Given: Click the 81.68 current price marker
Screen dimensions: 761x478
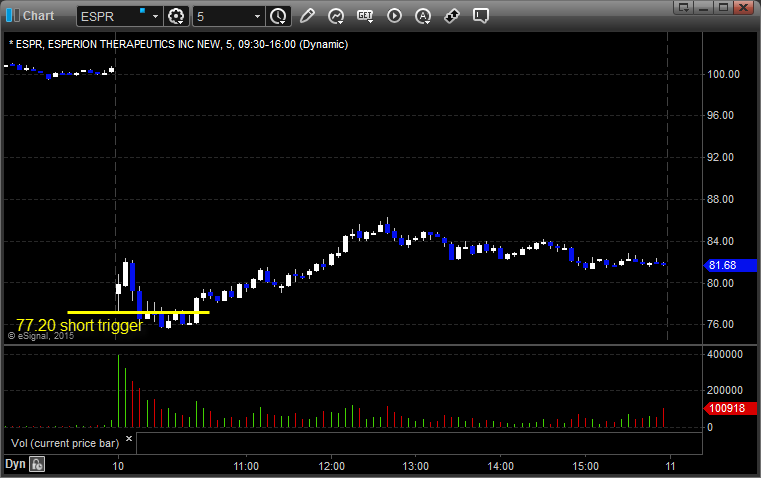Looking at the screenshot, I should tap(722, 265).
